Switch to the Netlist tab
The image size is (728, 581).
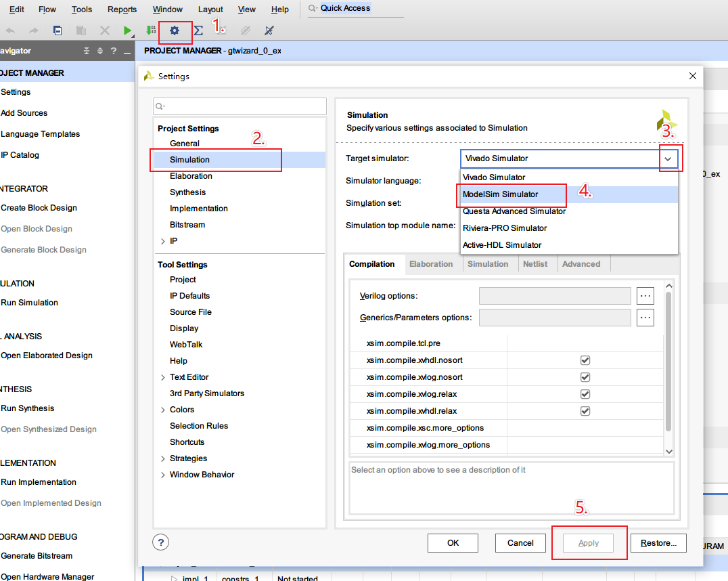coord(535,264)
